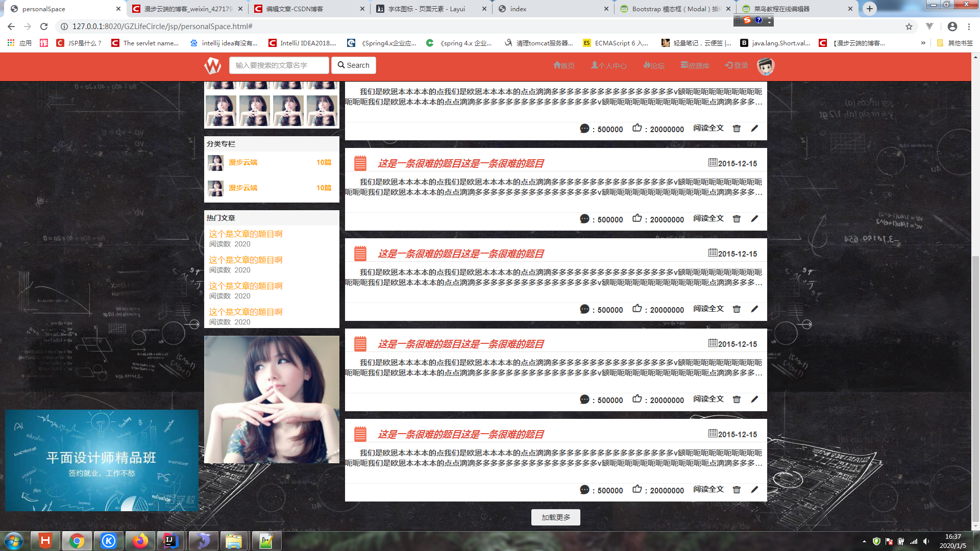Image resolution: width=980 pixels, height=551 pixels.
Task: Click 加载更多 load more button
Action: point(555,517)
